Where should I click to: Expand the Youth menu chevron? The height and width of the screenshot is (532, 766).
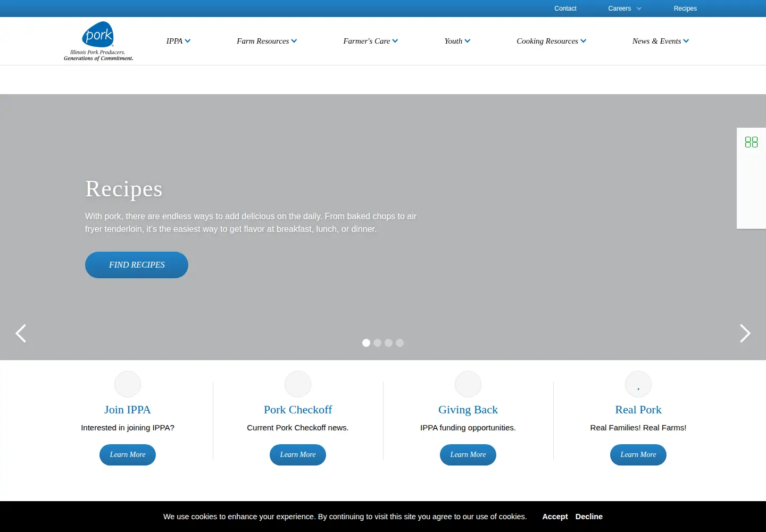pos(468,41)
